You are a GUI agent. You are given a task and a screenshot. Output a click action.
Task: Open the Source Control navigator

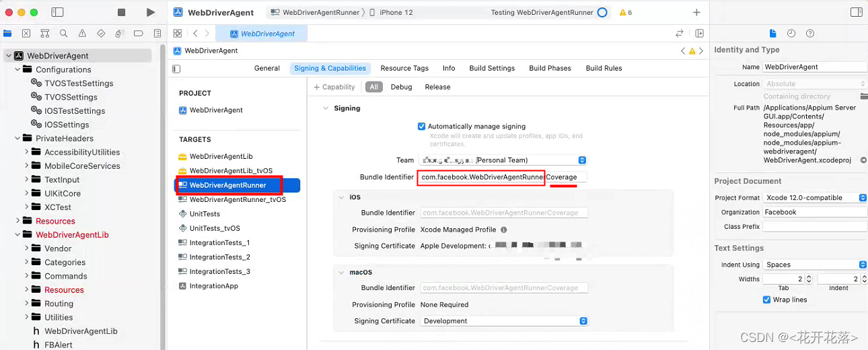point(26,33)
